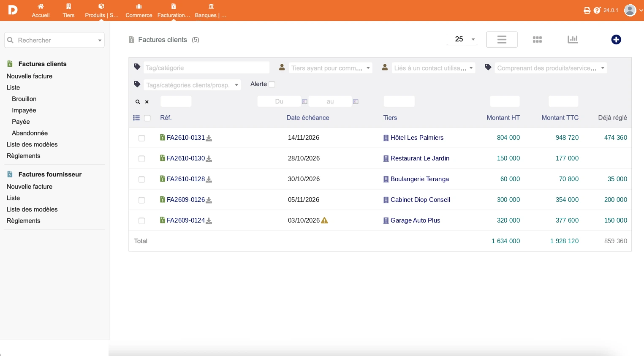
Task: Open the user avatar account dropdown
Action: (633, 11)
